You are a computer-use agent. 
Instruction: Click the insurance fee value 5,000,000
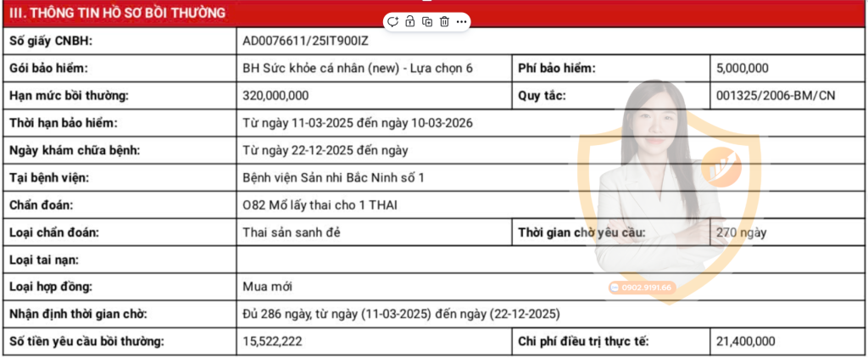coord(742,69)
